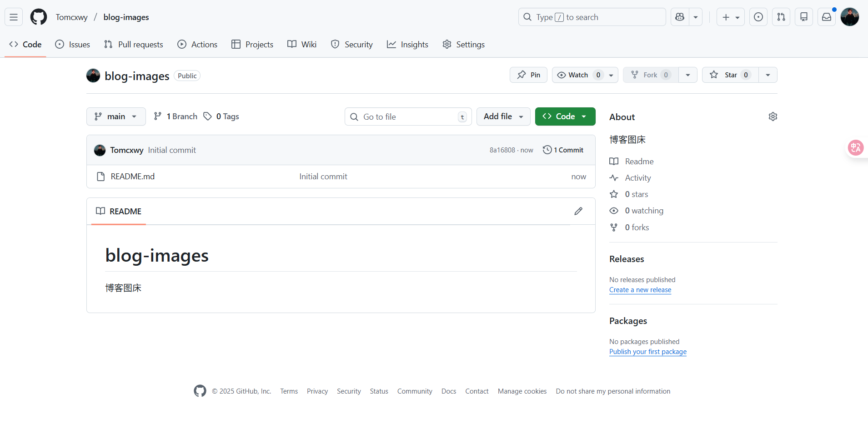Viewport: 868px width, 440px height.
Task: View your issues icon in header
Action: 758,17
